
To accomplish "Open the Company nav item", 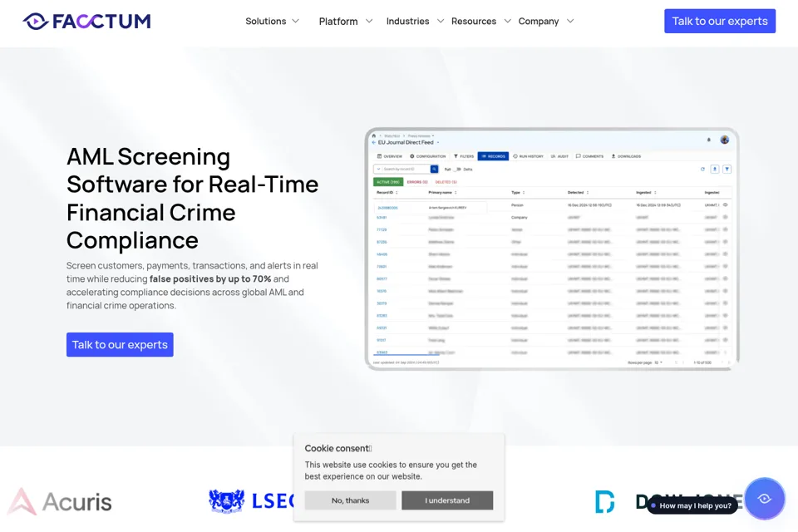I will coord(539,21).
